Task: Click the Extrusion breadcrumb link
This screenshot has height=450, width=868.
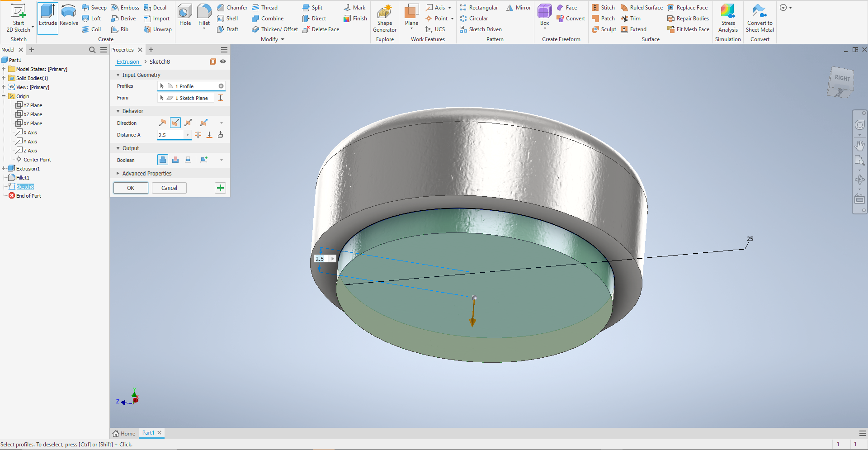Action: (128, 62)
